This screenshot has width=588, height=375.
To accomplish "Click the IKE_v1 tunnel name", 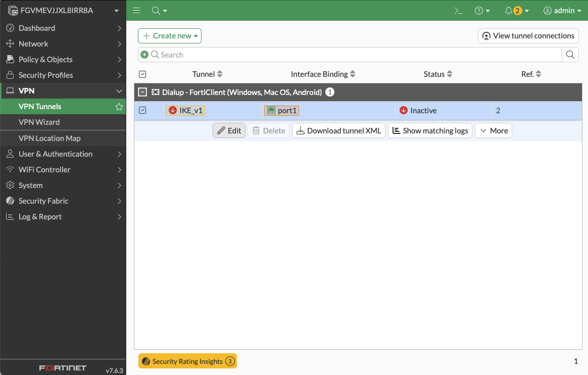I will click(191, 111).
